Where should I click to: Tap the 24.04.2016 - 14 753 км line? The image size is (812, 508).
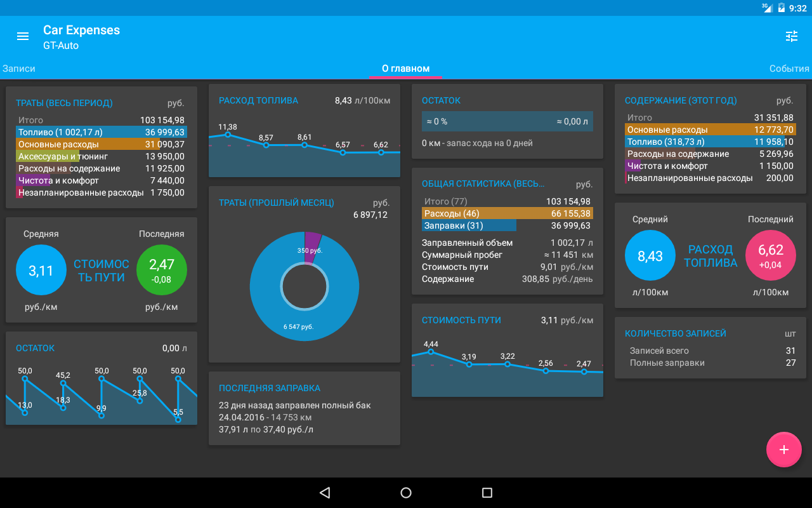click(265, 417)
